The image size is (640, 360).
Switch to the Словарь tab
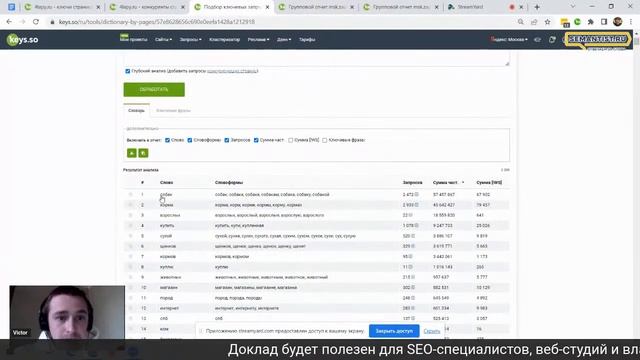(136, 111)
